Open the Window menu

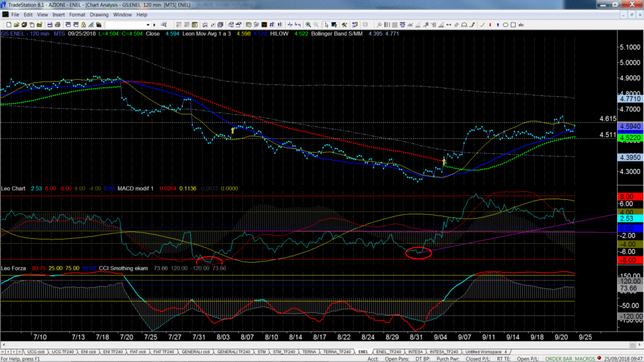[x=123, y=15]
